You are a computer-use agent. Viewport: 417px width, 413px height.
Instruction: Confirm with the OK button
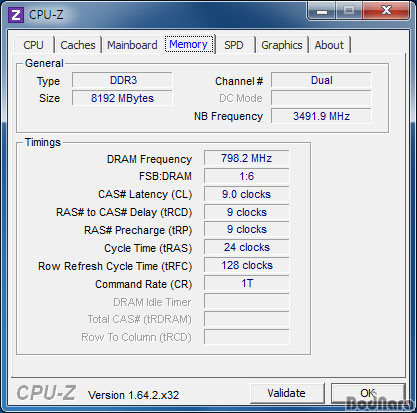[x=368, y=393]
